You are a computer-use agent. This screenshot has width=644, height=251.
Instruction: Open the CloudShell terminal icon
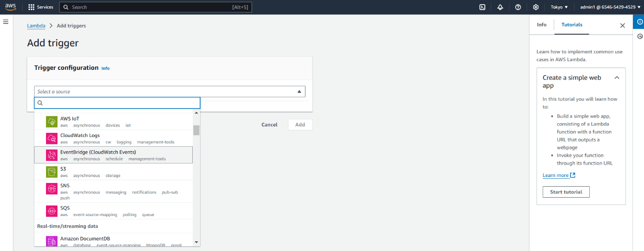click(482, 7)
